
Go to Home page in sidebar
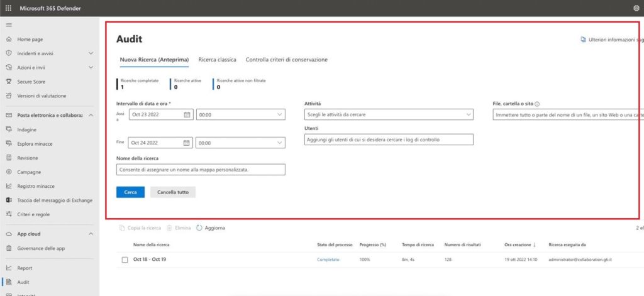(30, 40)
